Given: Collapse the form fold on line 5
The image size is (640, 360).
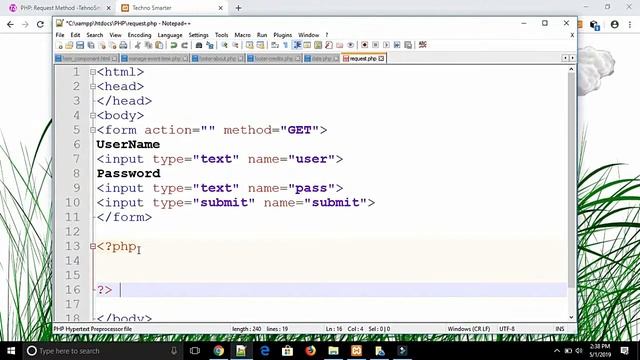Looking at the screenshot, I should click(93, 130).
